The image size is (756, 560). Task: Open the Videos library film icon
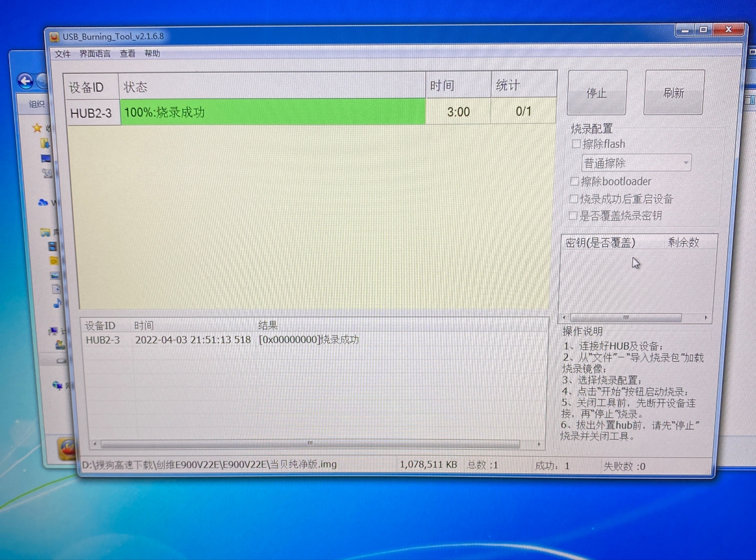[52, 246]
